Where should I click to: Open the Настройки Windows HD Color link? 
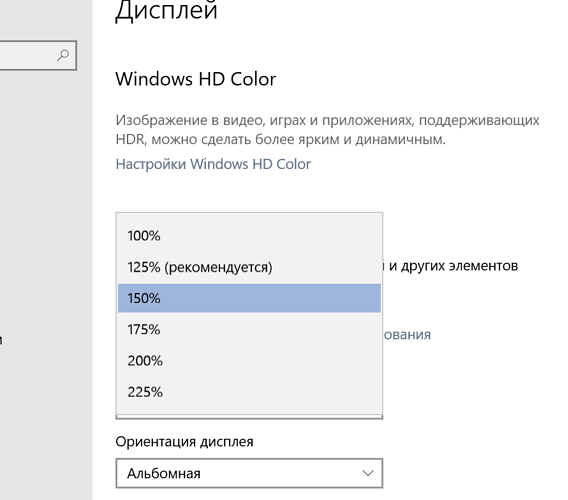213,164
